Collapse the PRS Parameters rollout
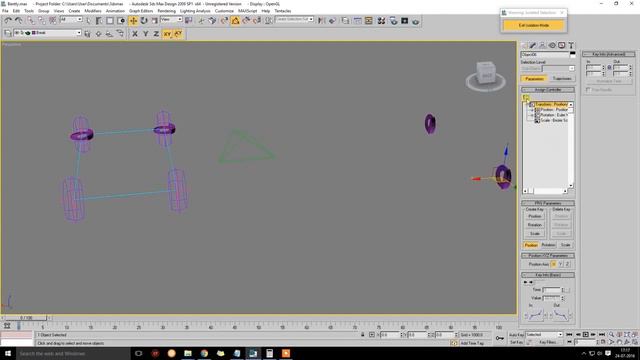Screen dimensions: 640x360 pos(548,203)
